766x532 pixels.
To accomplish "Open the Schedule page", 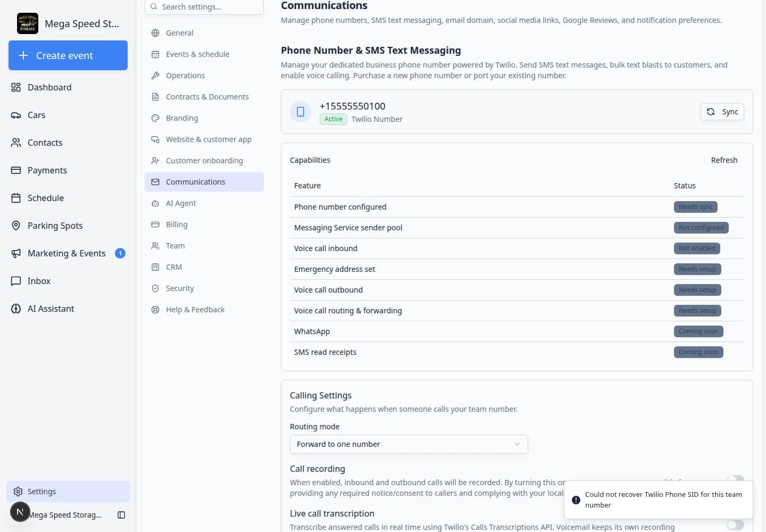I will (68, 198).
